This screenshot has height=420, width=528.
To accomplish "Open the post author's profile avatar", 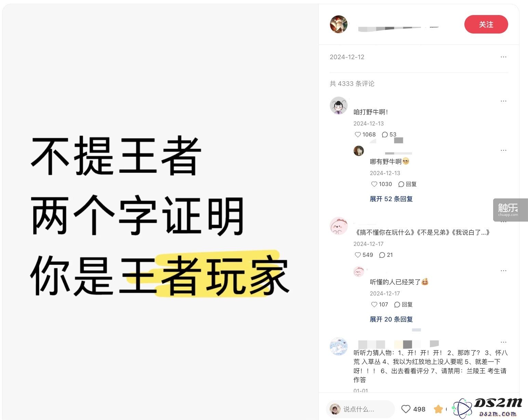I will click(x=339, y=24).
